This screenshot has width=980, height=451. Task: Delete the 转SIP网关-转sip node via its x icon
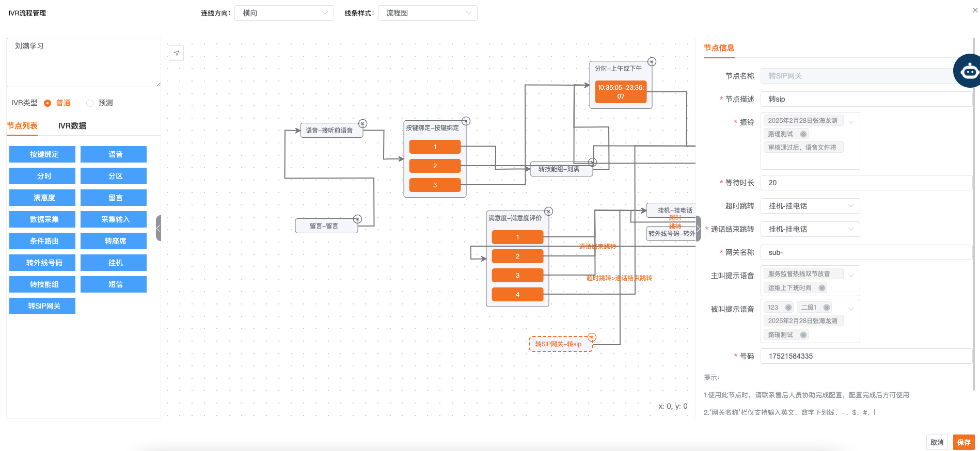[592, 337]
